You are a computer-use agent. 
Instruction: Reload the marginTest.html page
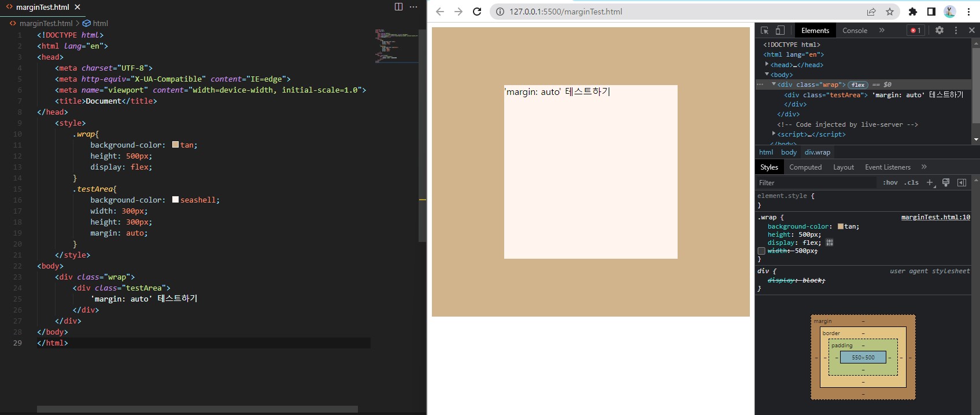pyautogui.click(x=477, y=12)
